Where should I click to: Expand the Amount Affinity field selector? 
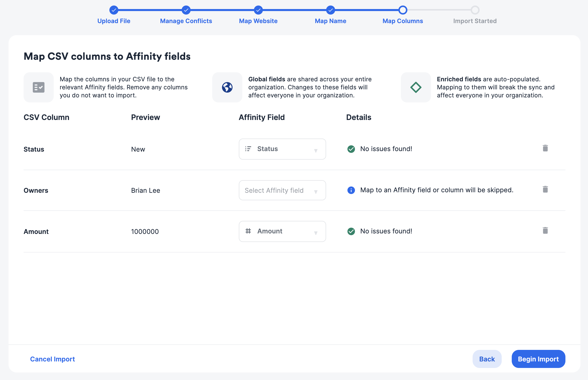click(x=282, y=231)
